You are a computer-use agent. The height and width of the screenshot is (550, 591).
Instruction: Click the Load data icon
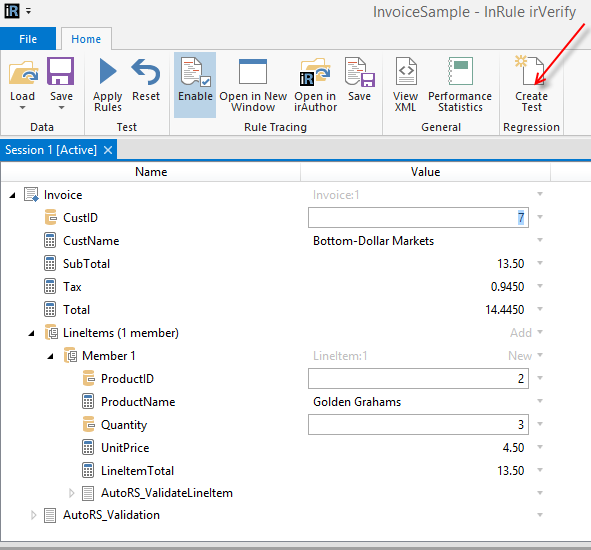23,72
